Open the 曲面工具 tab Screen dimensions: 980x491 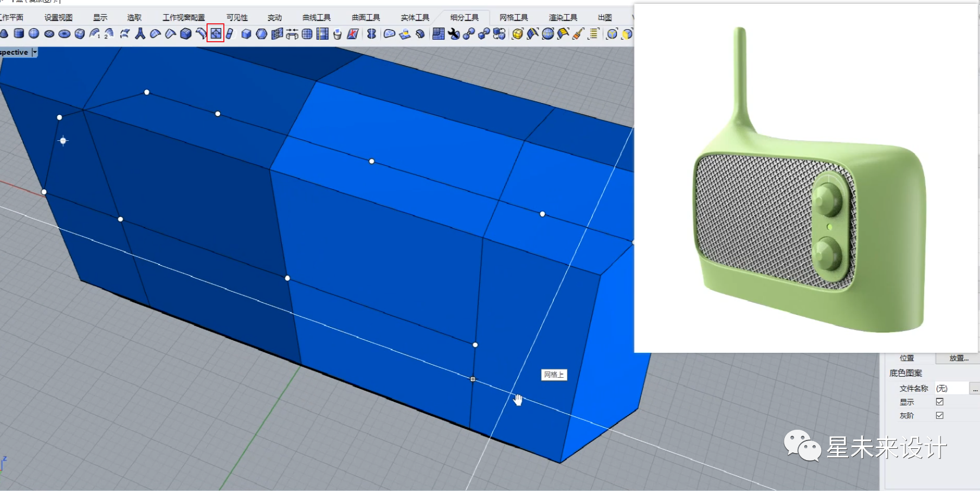[x=366, y=17]
